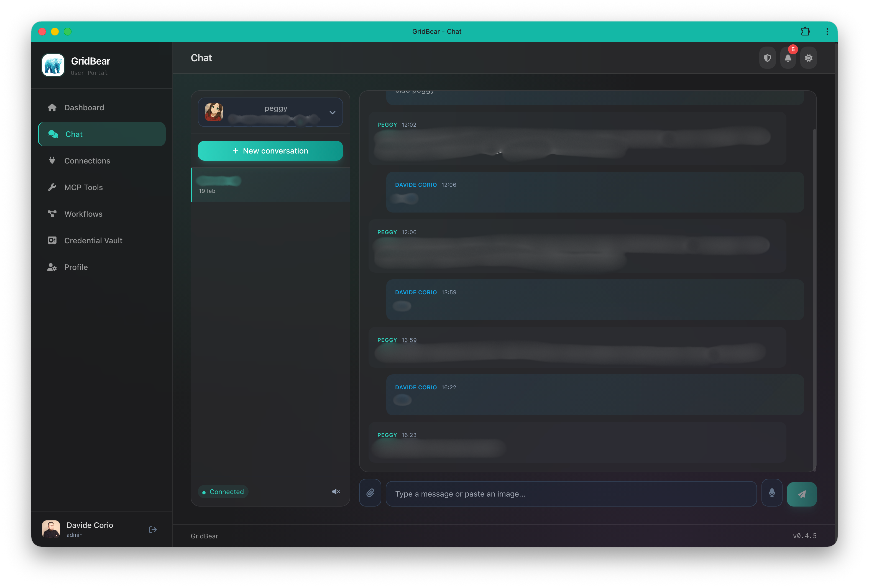Click the Connected status indicator
The width and height of the screenshot is (869, 588).
tap(223, 492)
